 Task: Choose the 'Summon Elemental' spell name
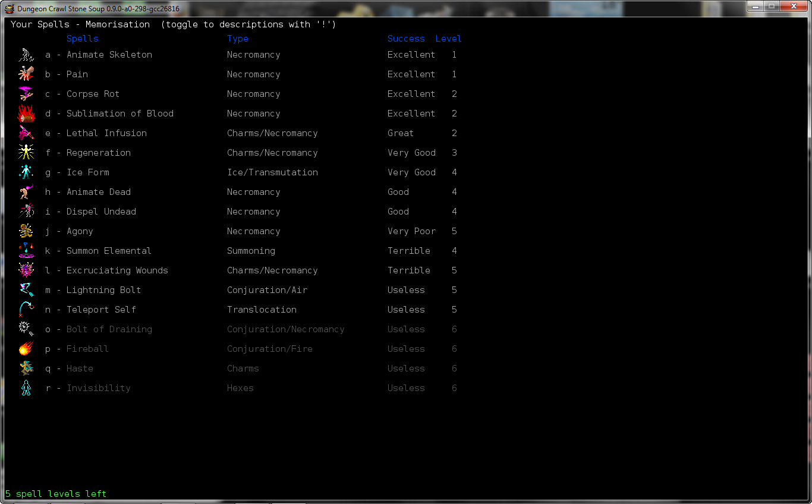109,251
